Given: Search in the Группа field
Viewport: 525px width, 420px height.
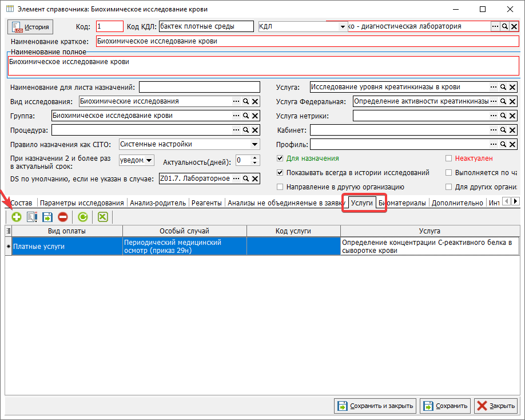Looking at the screenshot, I should pyautogui.click(x=246, y=116).
